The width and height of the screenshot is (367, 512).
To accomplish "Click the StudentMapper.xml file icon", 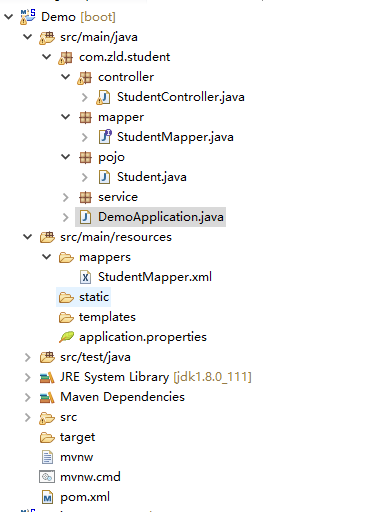I will coord(85,277).
